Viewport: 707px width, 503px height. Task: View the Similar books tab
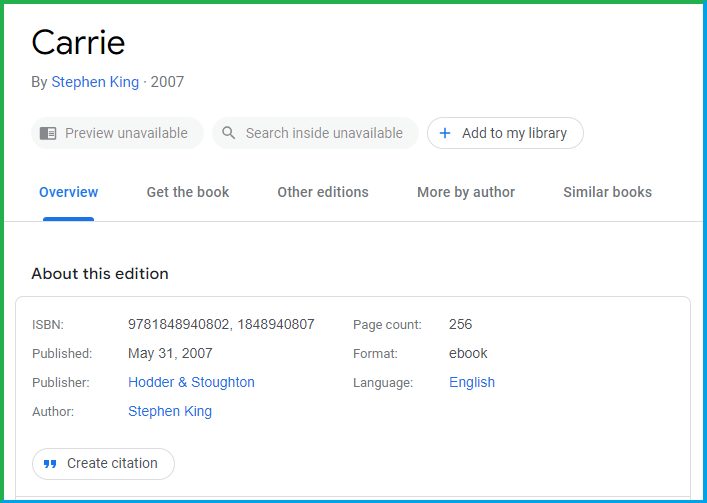click(x=607, y=192)
